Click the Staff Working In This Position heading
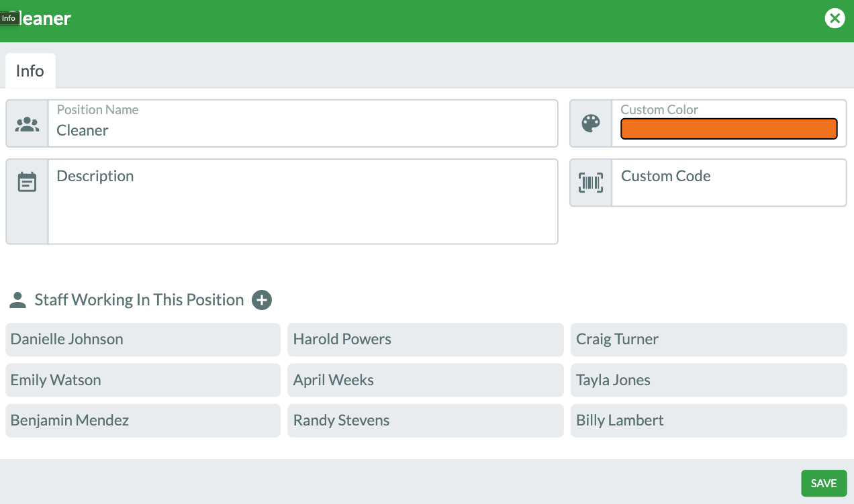854x504 pixels. 139,300
